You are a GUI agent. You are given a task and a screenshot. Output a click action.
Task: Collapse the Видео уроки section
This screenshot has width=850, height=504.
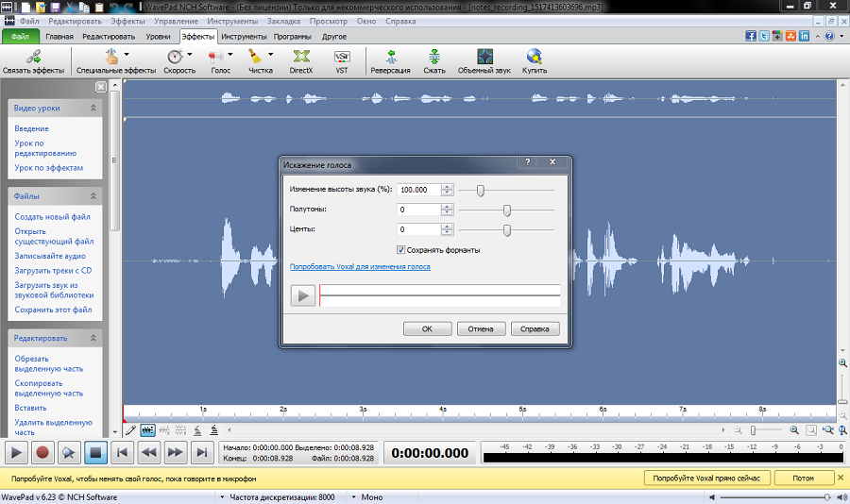(x=93, y=108)
